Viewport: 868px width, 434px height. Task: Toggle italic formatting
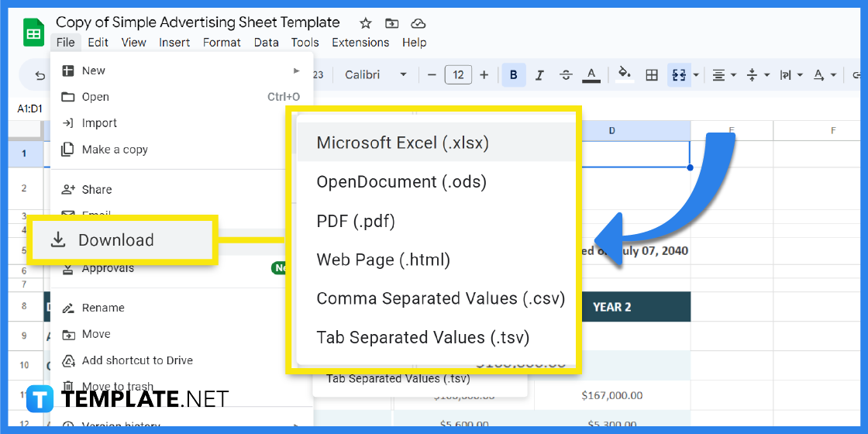[x=539, y=74]
